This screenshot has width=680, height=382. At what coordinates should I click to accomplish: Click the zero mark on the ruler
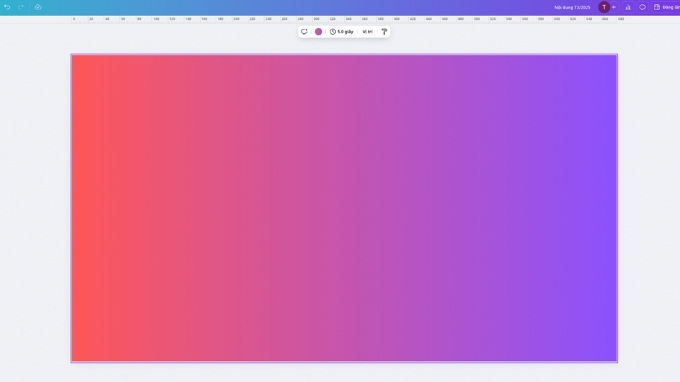(74, 19)
